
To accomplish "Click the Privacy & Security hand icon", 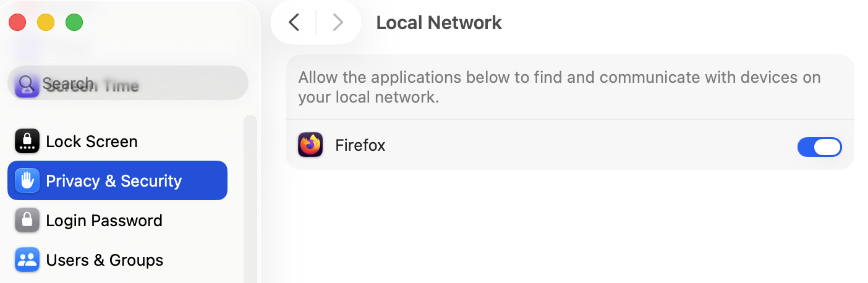I will coord(27,181).
